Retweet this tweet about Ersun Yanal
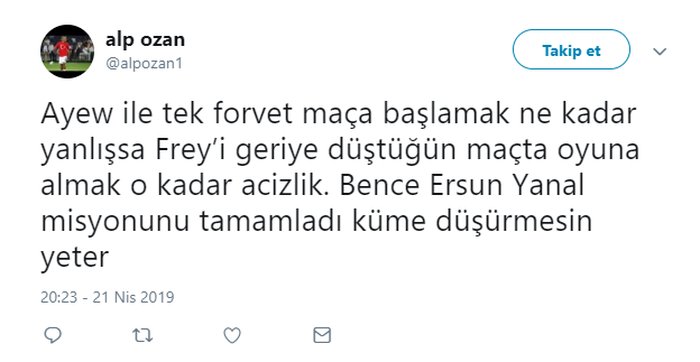This screenshot has height=362, width=700. 143,335
